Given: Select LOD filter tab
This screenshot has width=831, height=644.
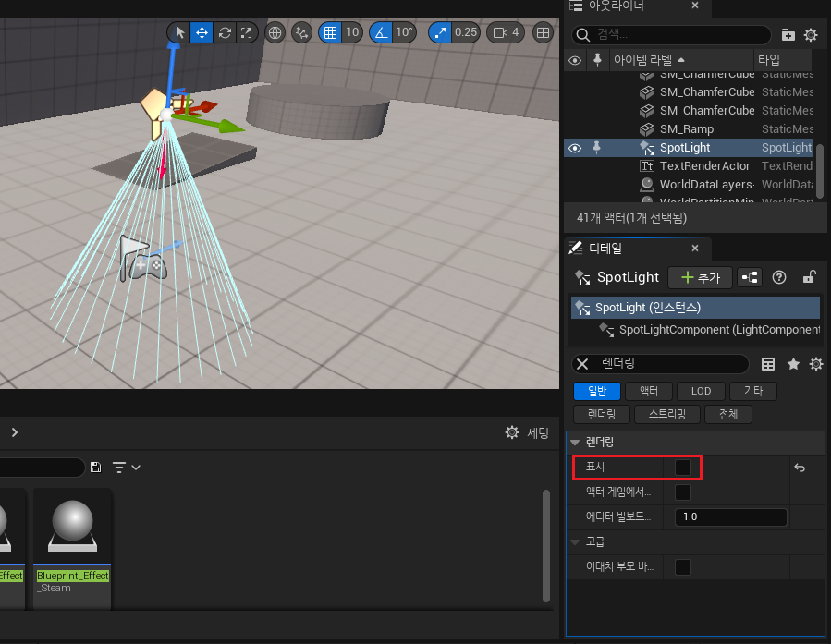Looking at the screenshot, I should tap(701, 392).
